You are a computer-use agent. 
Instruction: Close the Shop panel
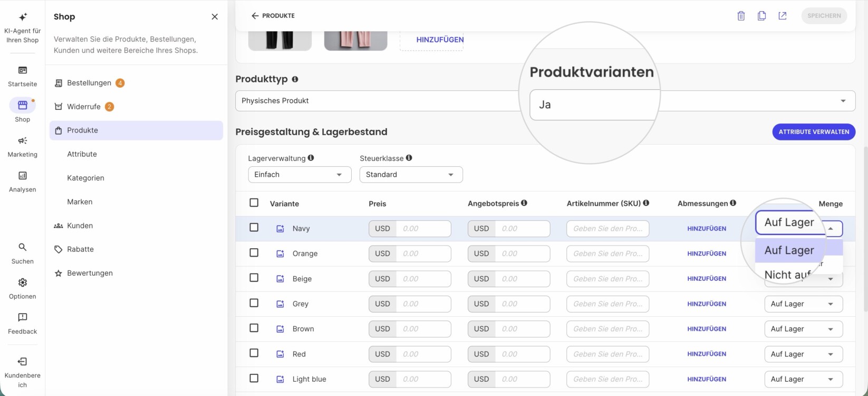tap(215, 17)
